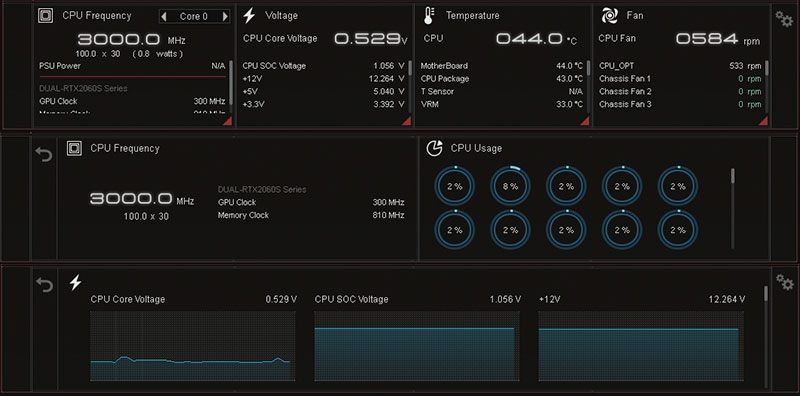Open settings gear in voltage graph row

pyautogui.click(x=784, y=282)
